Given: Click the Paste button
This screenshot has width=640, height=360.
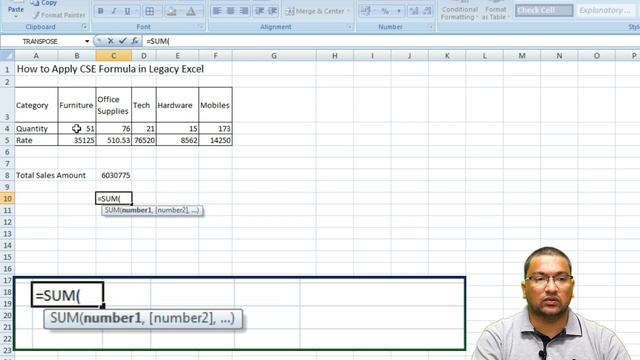Looking at the screenshot, I should [x=16, y=9].
